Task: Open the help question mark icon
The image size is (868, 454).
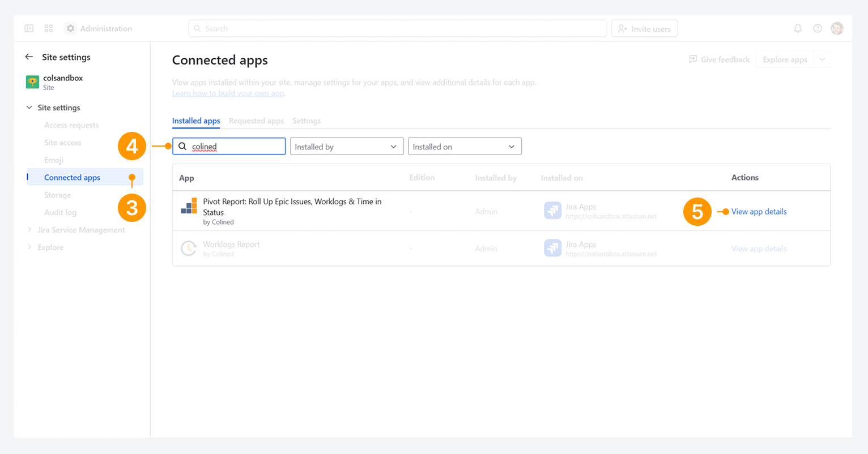Action: click(818, 28)
